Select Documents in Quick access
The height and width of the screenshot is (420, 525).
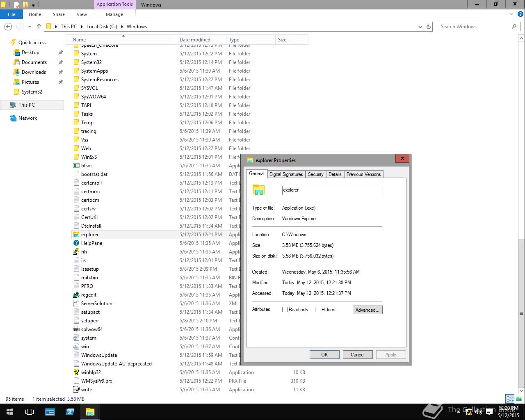tap(34, 62)
